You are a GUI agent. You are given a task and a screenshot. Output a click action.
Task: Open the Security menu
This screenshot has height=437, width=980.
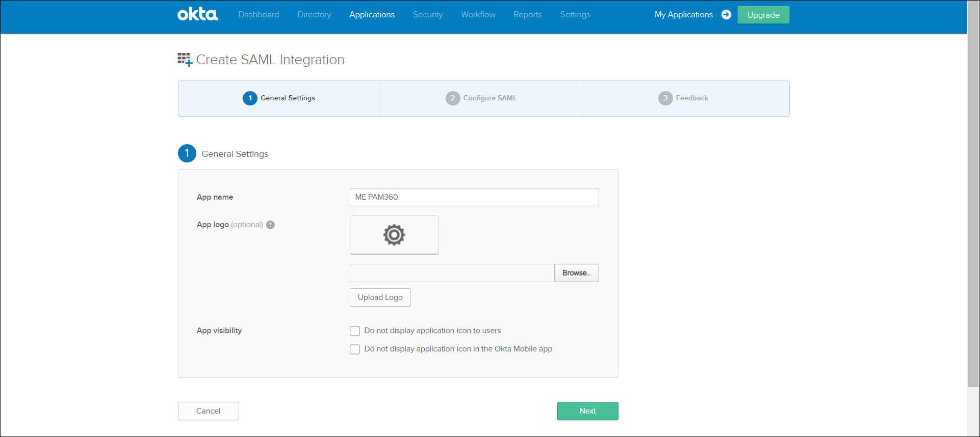[428, 15]
